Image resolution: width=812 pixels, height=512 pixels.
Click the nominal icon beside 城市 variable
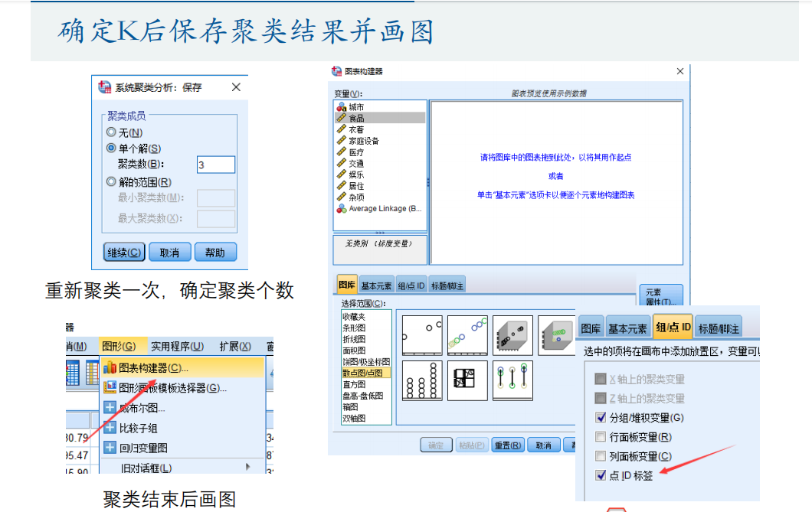click(341, 107)
